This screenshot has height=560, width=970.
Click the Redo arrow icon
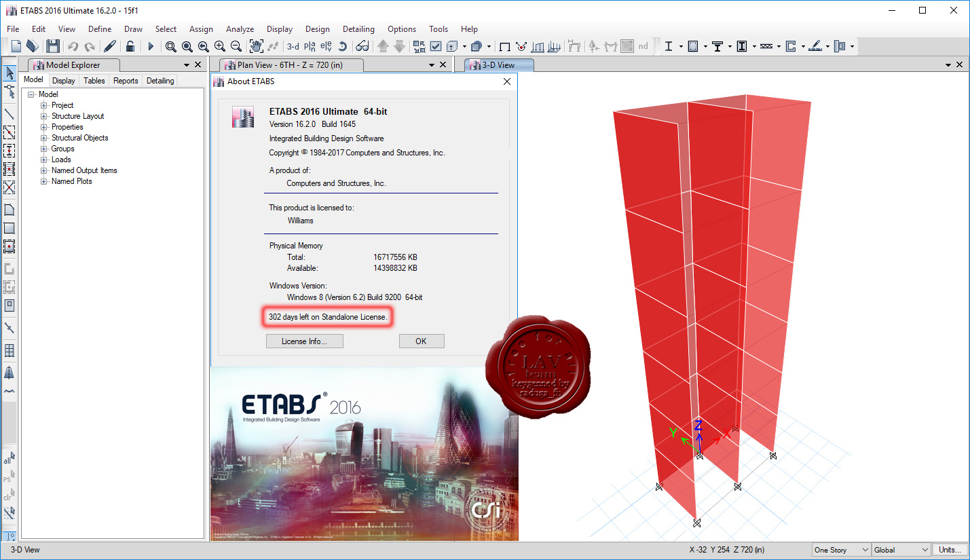89,46
